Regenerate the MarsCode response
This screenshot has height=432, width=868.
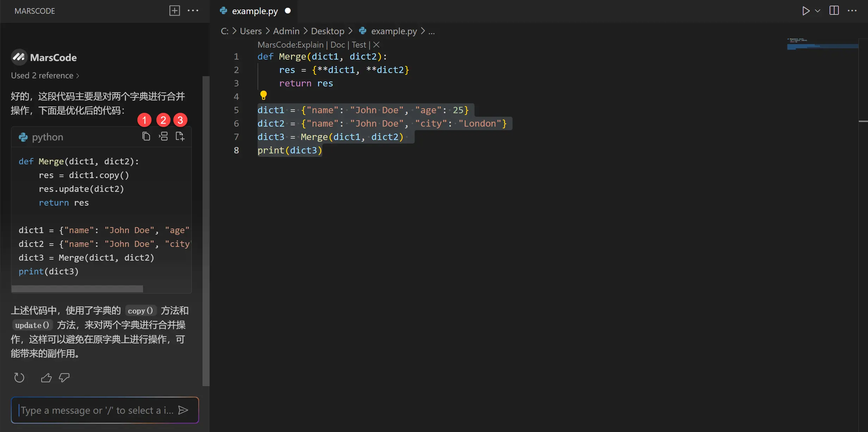(19, 378)
